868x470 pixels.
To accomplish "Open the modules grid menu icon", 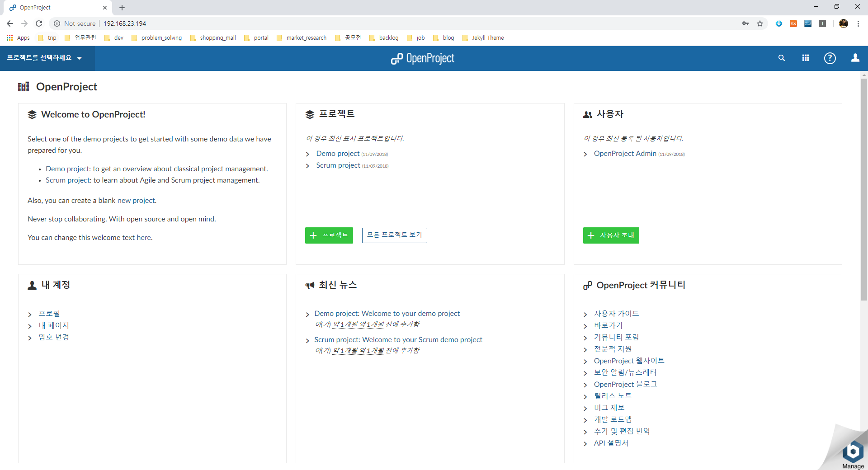I will coord(806,58).
